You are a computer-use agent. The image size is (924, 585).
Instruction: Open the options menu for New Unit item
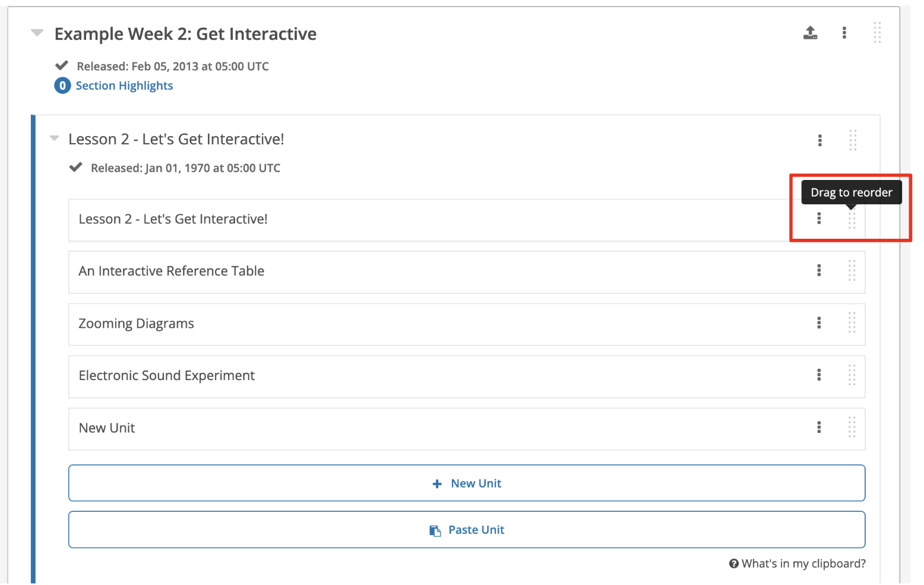pos(819,428)
